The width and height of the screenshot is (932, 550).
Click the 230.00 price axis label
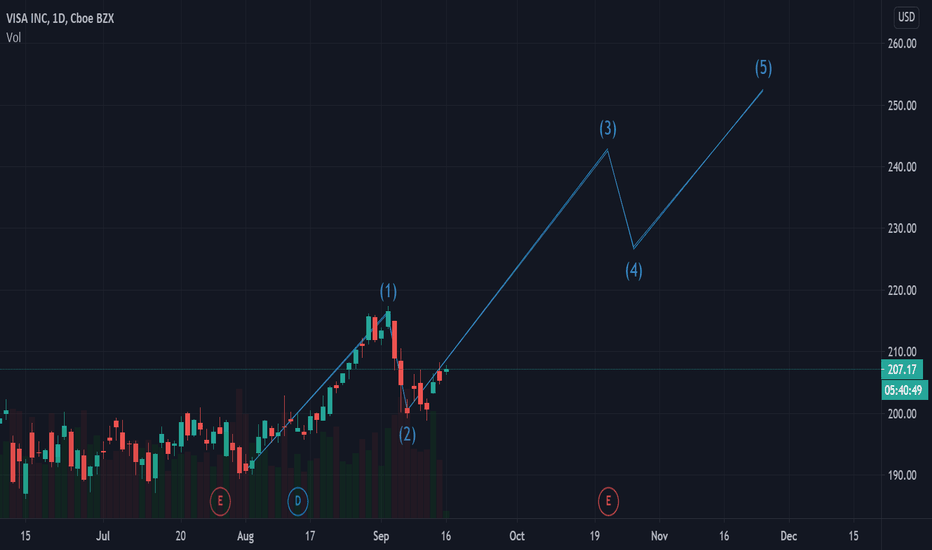[x=902, y=228]
